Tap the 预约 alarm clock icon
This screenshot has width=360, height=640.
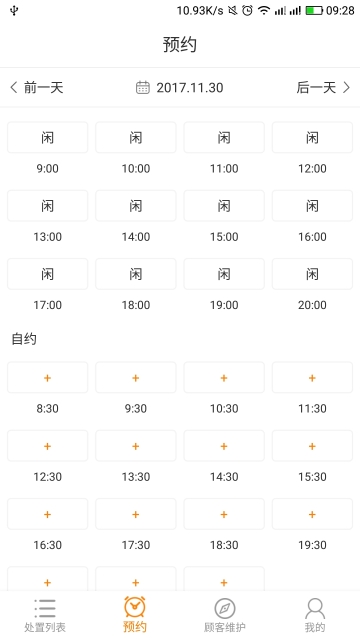click(135, 607)
